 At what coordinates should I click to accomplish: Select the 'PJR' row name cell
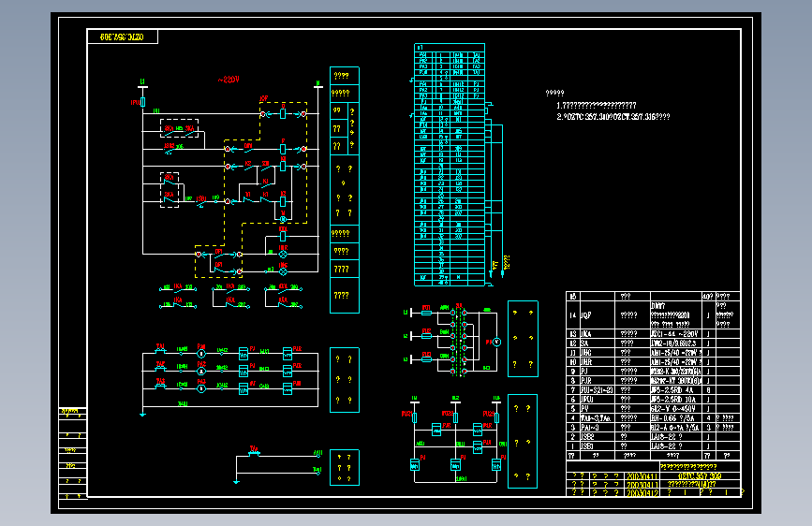coord(598,381)
